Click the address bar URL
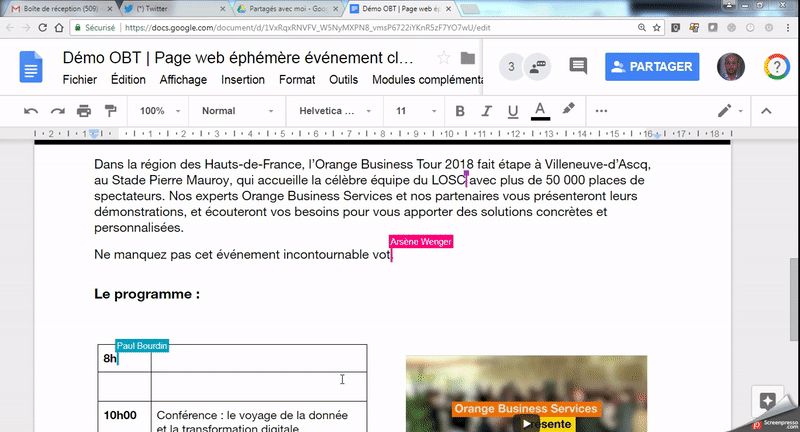 (x=307, y=28)
